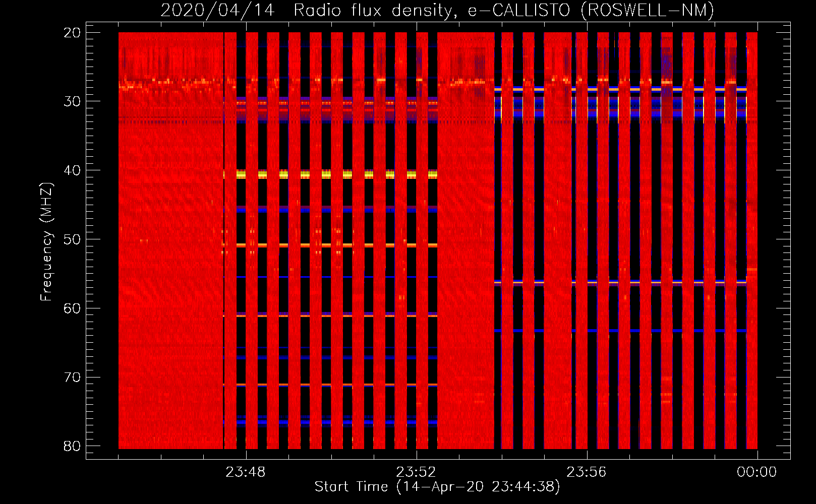
Task: Click the 23:52 time tick label
Action: click(x=416, y=472)
